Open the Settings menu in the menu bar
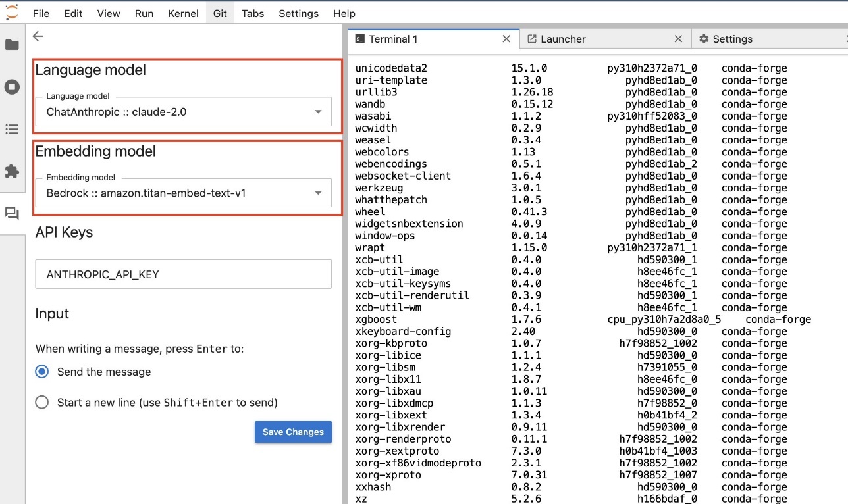Screen dimensions: 848x504 [x=298, y=13]
